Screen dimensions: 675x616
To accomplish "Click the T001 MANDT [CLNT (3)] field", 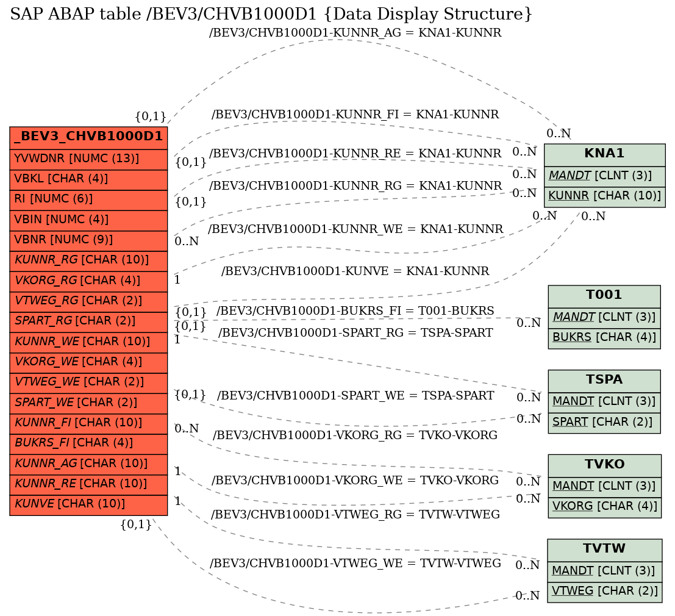I will coord(604,318).
